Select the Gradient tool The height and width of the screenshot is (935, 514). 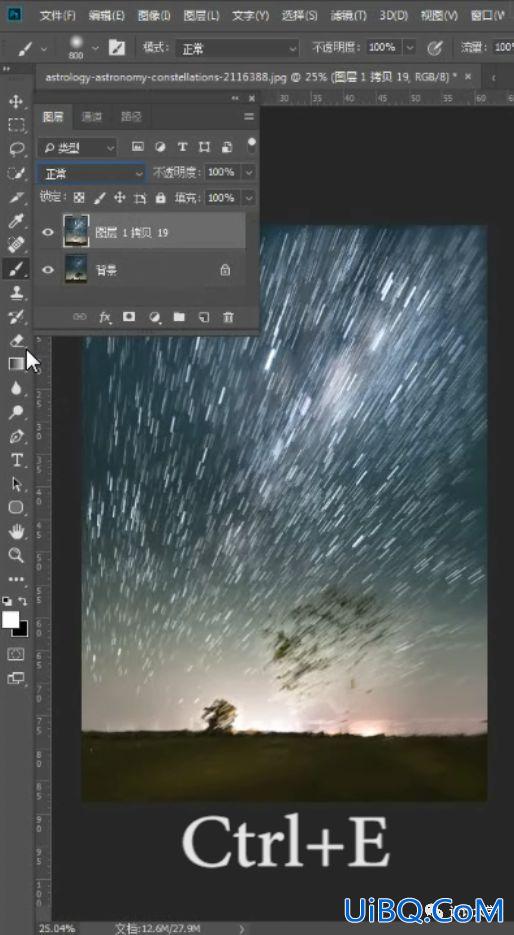(16, 364)
